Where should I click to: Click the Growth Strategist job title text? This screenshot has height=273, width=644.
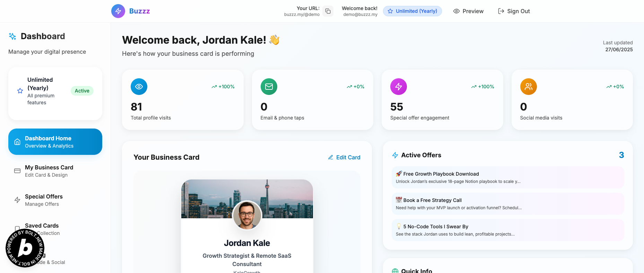coord(247,260)
